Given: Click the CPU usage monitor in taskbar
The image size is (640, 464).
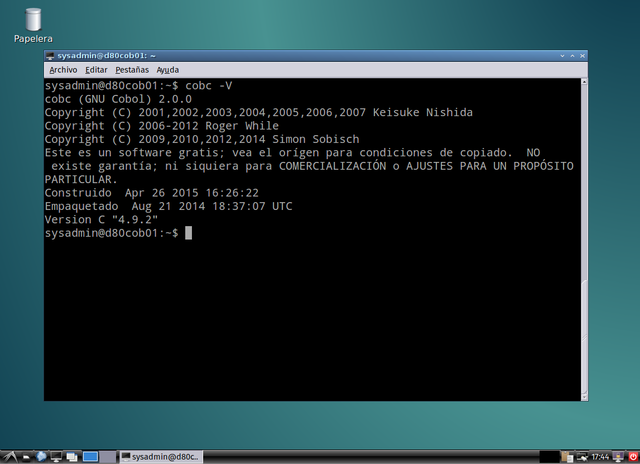Looking at the screenshot, I should pyautogui.click(x=549, y=457).
